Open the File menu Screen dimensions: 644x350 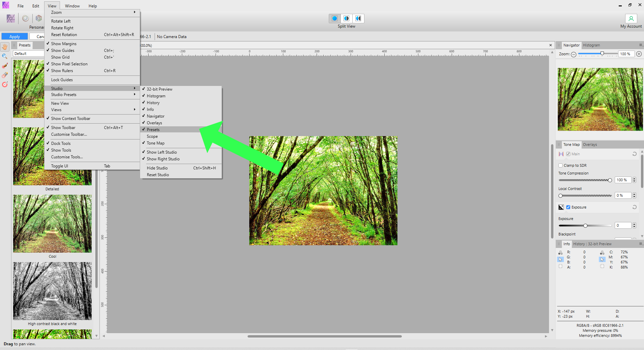(21, 6)
